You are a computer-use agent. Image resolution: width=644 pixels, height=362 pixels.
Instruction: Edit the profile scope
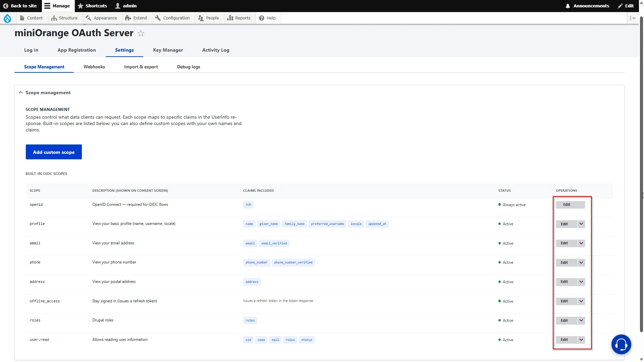(x=567, y=224)
